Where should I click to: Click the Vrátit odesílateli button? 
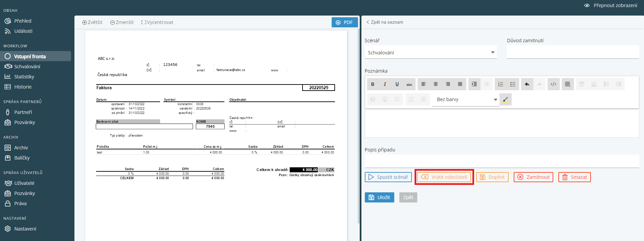[x=444, y=177]
